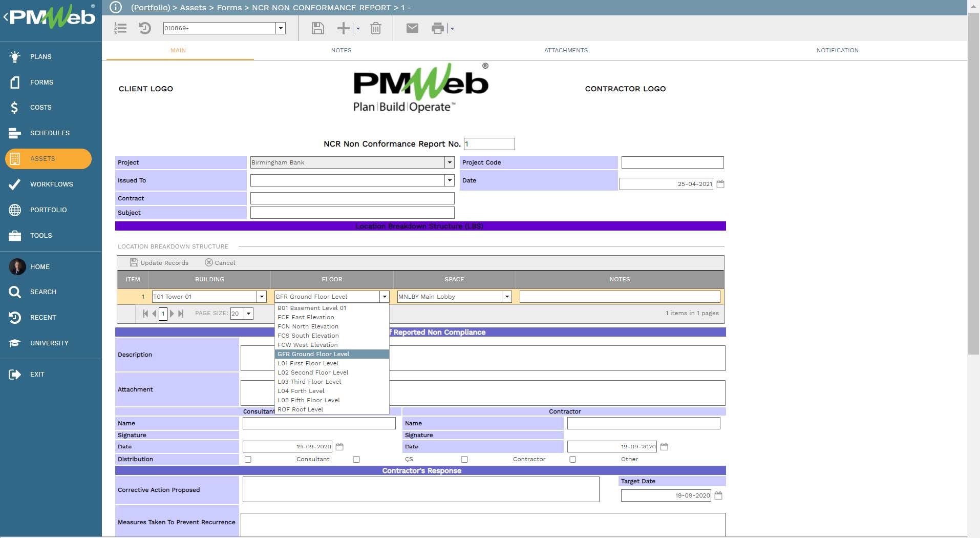Choose B01 Basement Level 01 from list
Screen dimensions: 980x538
tap(332, 308)
